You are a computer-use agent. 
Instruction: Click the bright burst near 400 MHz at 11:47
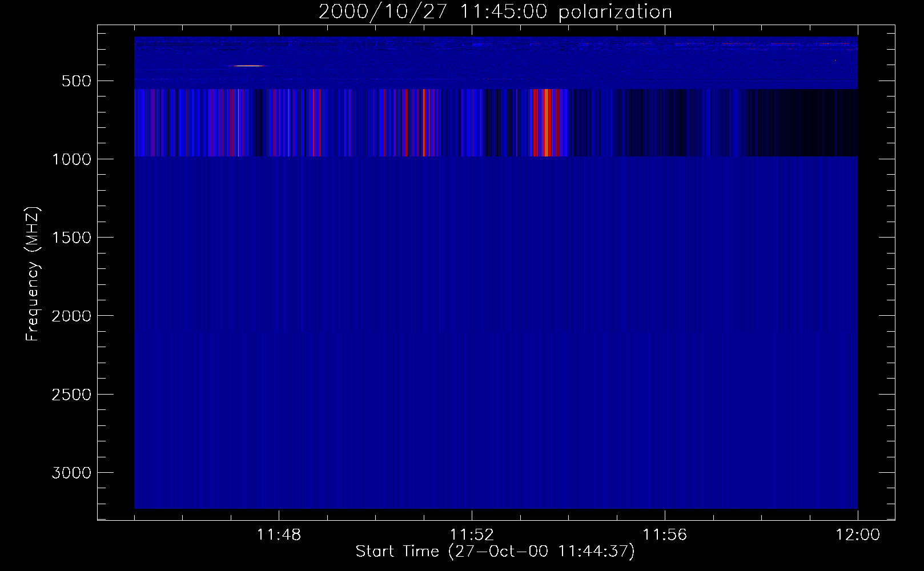tap(249, 66)
